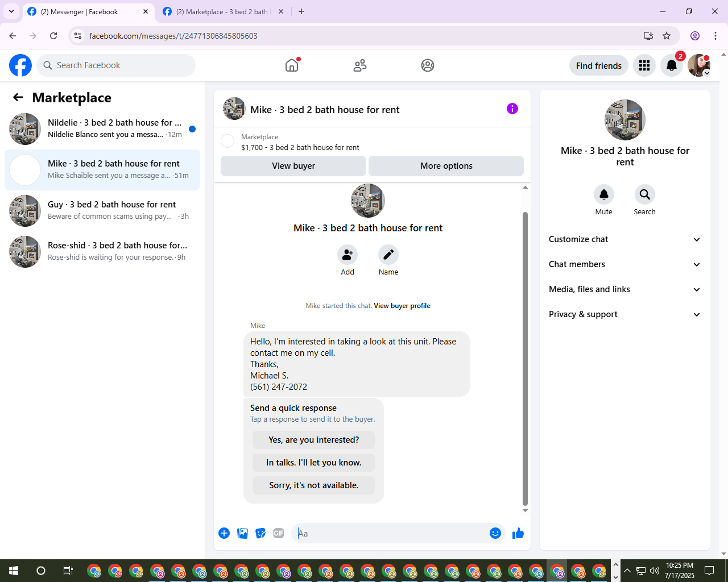
Task: Expand Media, files and links section
Action: click(625, 289)
